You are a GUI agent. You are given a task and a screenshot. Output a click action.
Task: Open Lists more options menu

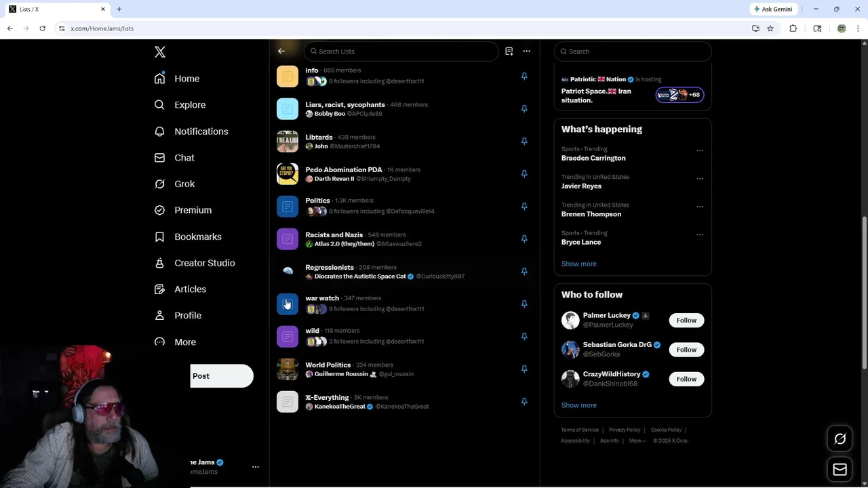(526, 51)
